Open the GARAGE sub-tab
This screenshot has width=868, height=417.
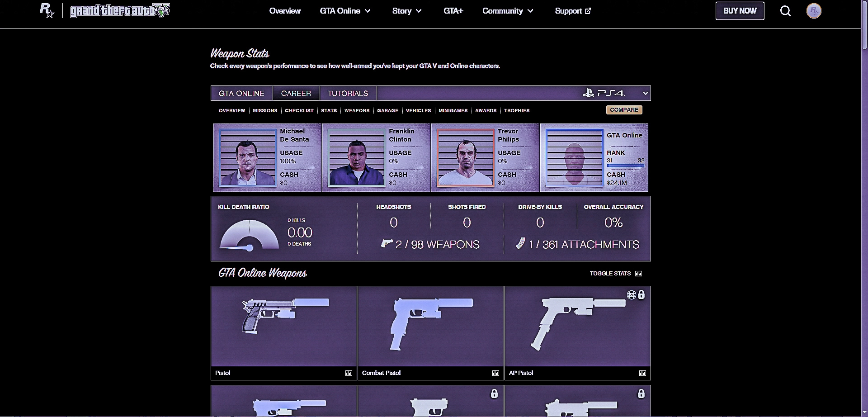[387, 110]
